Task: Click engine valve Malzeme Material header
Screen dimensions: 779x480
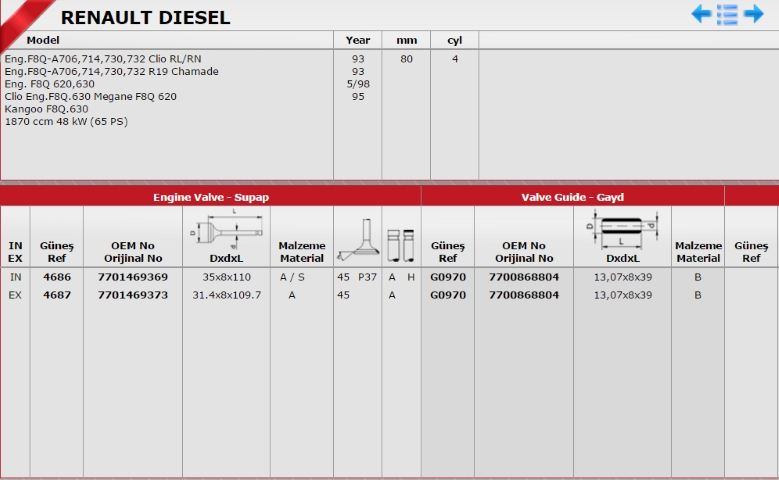Action: click(302, 252)
